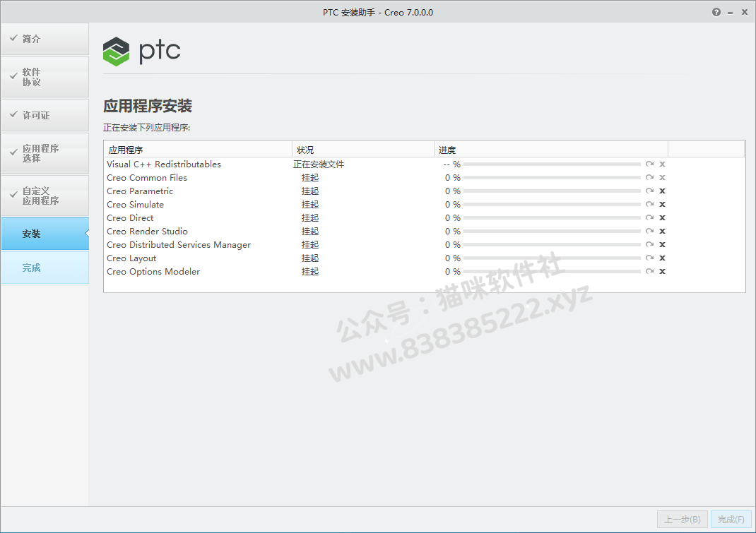Cancel Creo Common Files installation
This screenshot has width=756, height=533.
tap(663, 177)
